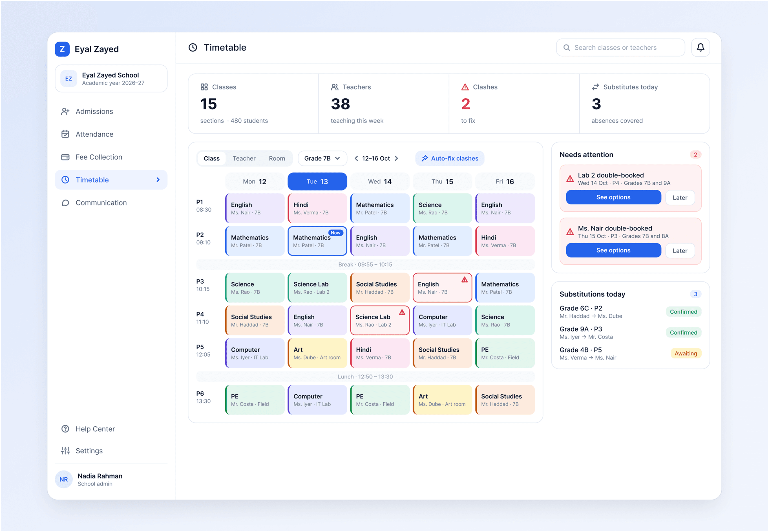Click the Classes grid icon
The width and height of the screenshot is (769, 532).
(204, 87)
